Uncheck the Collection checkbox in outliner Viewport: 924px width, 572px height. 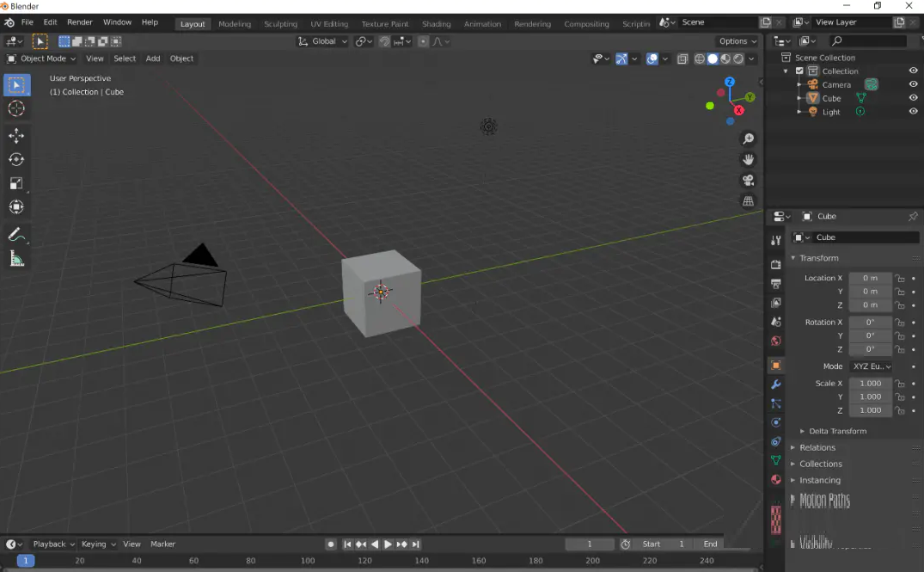pyautogui.click(x=799, y=71)
